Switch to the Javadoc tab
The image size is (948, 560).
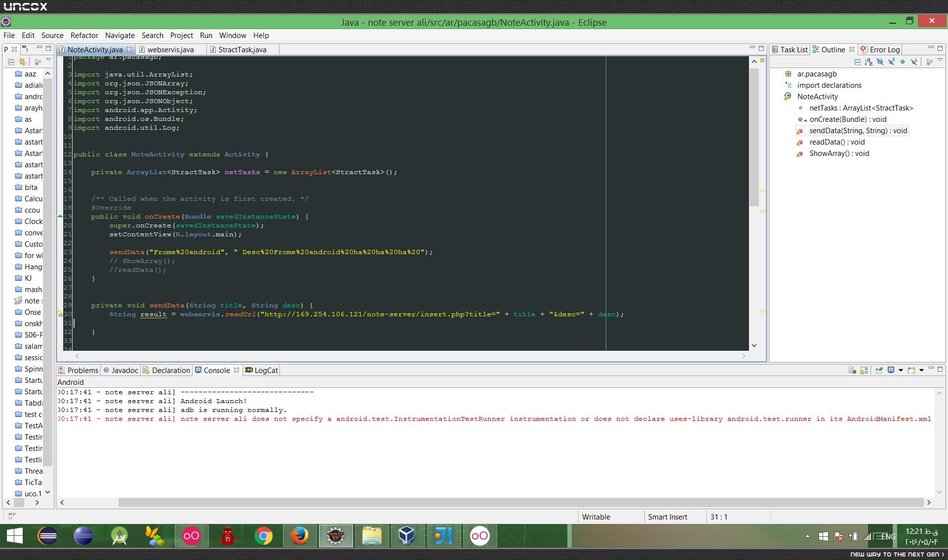click(120, 370)
